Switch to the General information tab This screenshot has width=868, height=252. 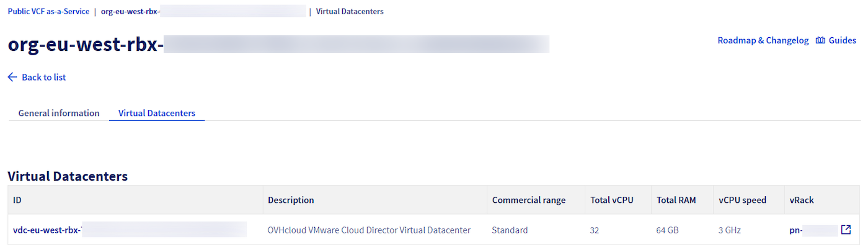(x=59, y=113)
